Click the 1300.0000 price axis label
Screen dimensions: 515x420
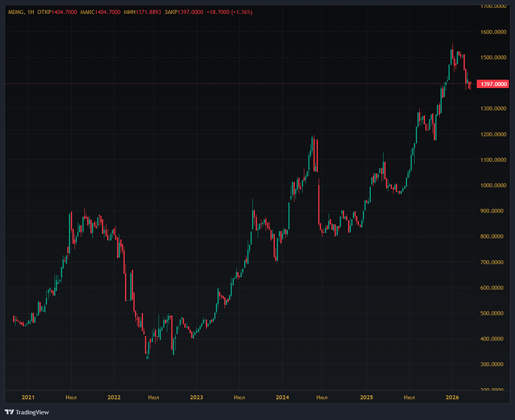coord(493,108)
